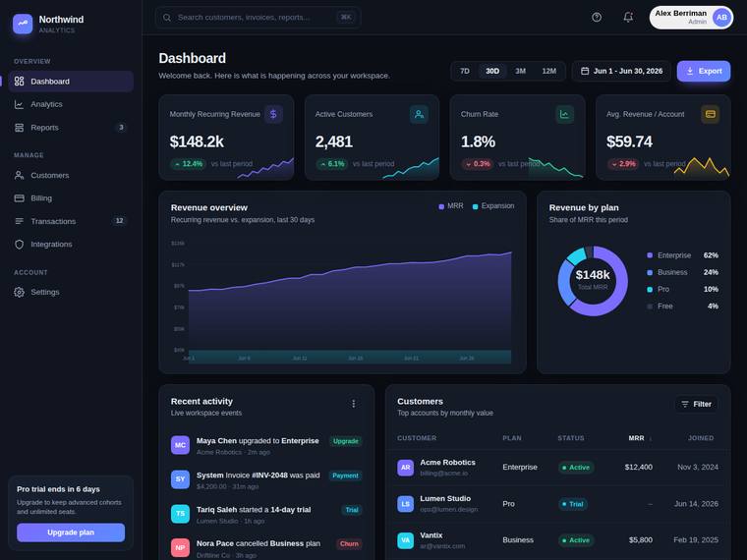Click the card icon on Avg. Revenue card
The height and width of the screenshot is (560, 747).
point(711,114)
